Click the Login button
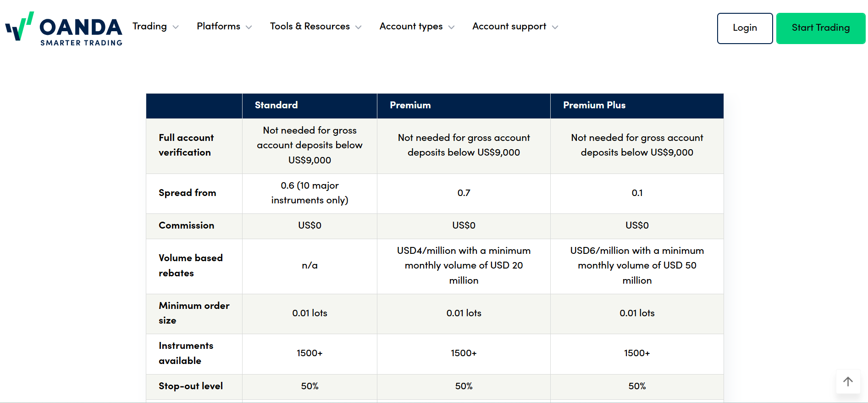This screenshot has height=403, width=868. [x=745, y=28]
